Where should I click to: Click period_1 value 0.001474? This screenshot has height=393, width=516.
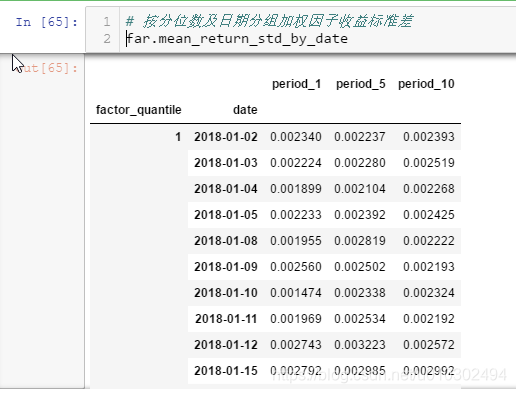pos(296,293)
